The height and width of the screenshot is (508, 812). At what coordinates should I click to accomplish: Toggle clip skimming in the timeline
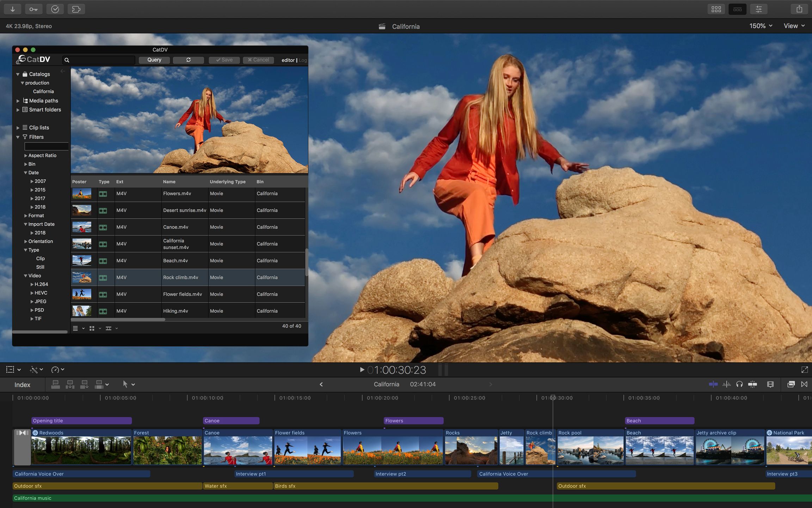click(x=714, y=384)
